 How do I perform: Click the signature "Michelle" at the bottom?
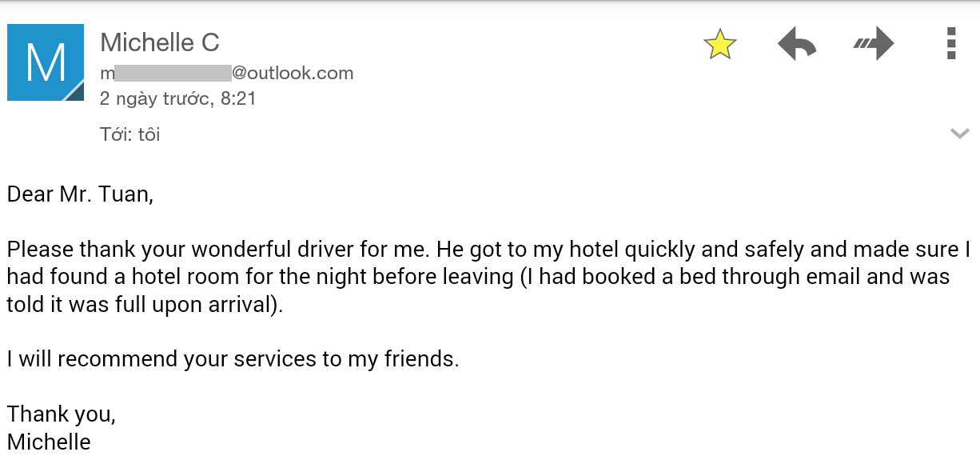coord(49,442)
